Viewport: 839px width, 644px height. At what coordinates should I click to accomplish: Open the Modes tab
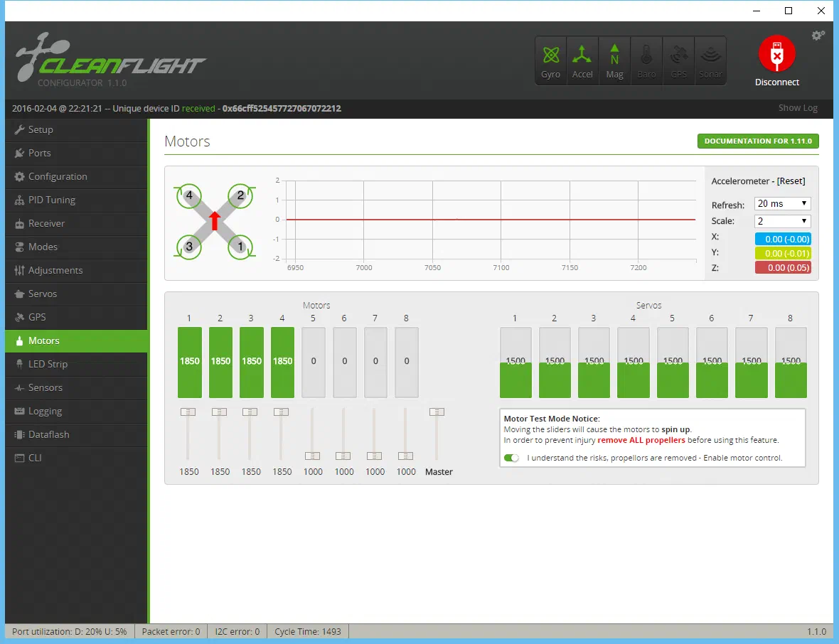tap(76, 247)
